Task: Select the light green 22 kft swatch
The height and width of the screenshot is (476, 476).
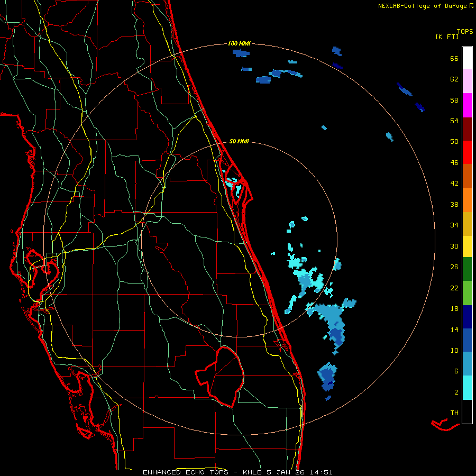Action: (467, 293)
